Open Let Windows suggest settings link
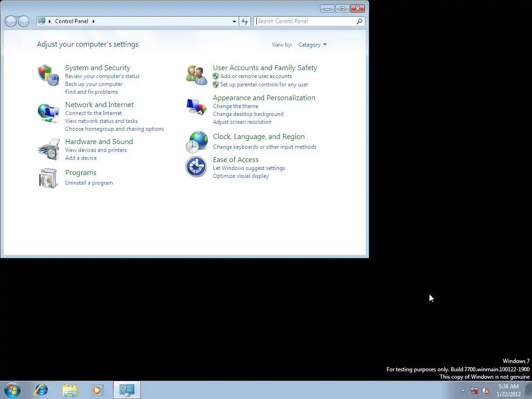 point(249,168)
